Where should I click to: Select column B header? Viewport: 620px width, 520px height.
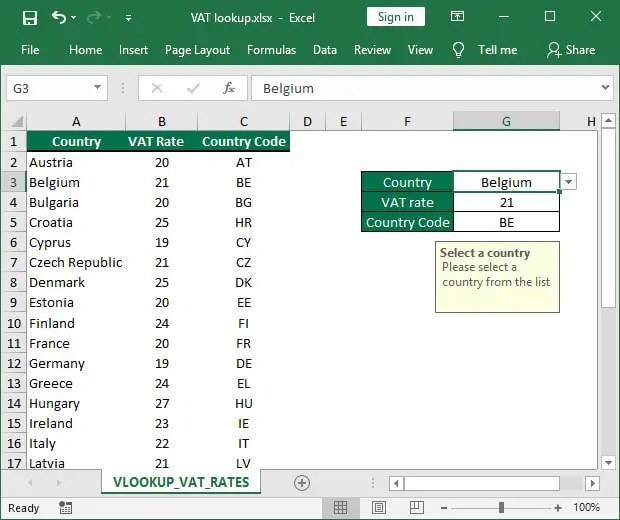click(162, 121)
